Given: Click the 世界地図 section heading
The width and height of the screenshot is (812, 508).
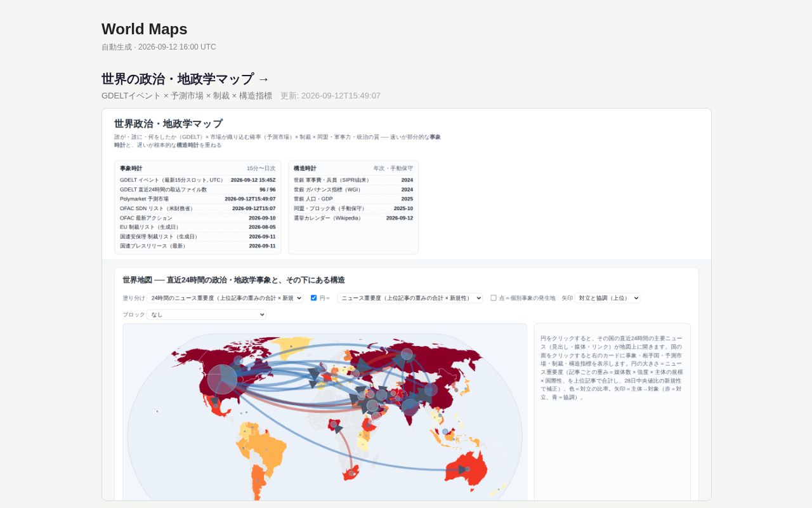Looking at the screenshot, I should [x=233, y=280].
